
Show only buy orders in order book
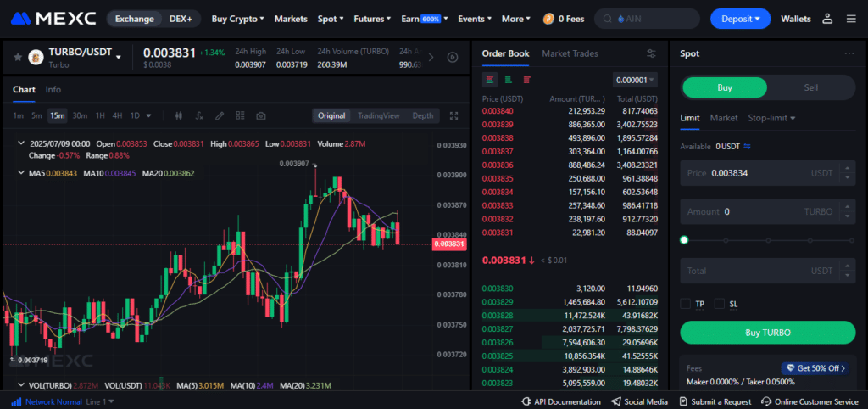(x=509, y=80)
